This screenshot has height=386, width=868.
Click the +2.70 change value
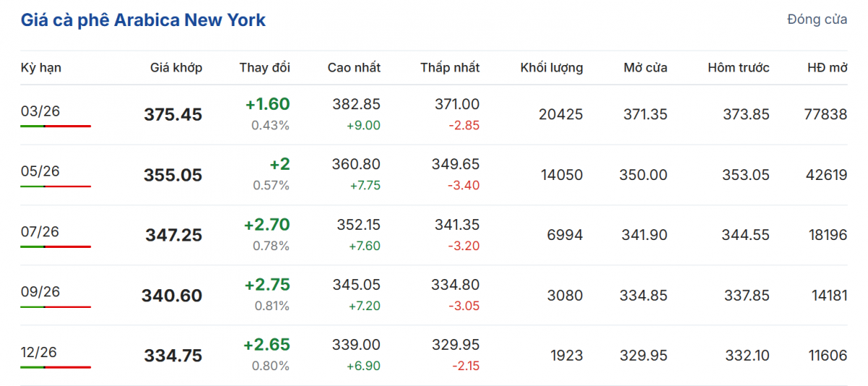(x=267, y=225)
